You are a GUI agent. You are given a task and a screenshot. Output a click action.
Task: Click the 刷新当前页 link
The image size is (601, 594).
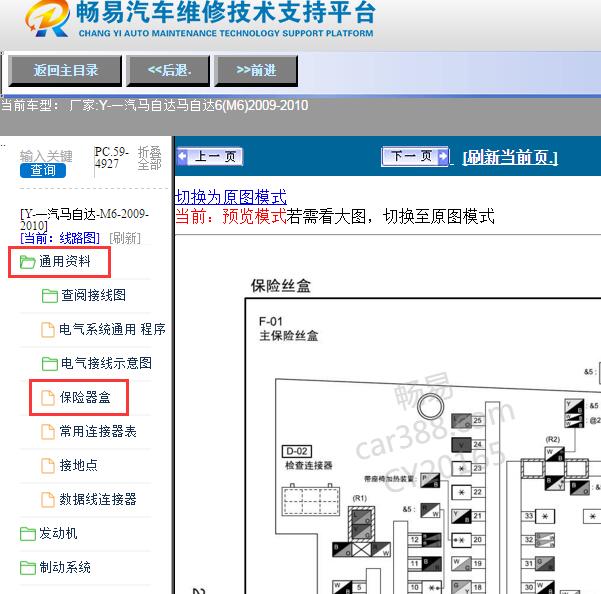pyautogui.click(x=510, y=157)
